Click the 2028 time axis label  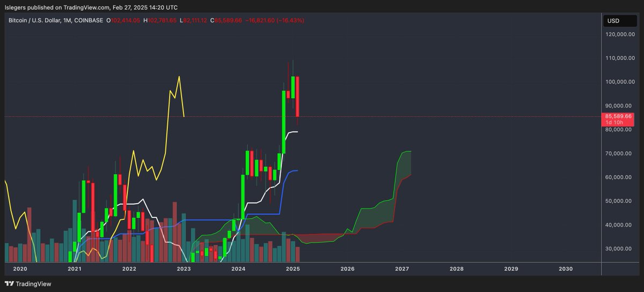(x=457, y=268)
